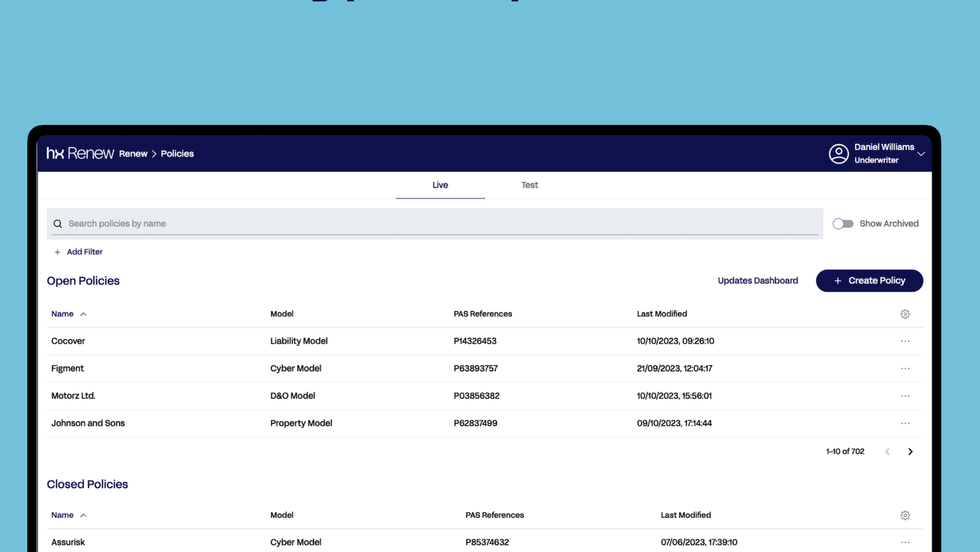Click the hx Renew logo

[80, 153]
